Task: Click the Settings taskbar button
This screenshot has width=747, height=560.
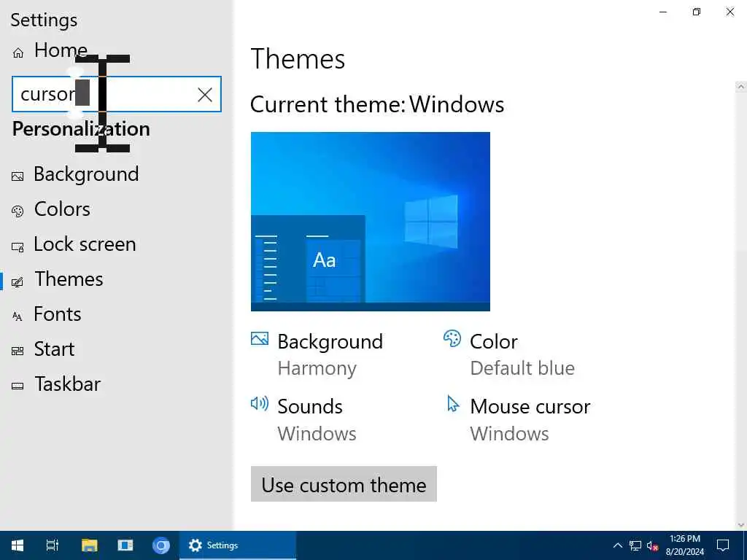Action: pyautogui.click(x=238, y=545)
